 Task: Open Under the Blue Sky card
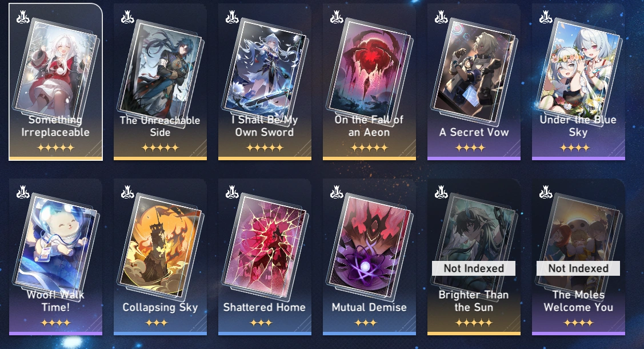click(x=578, y=82)
